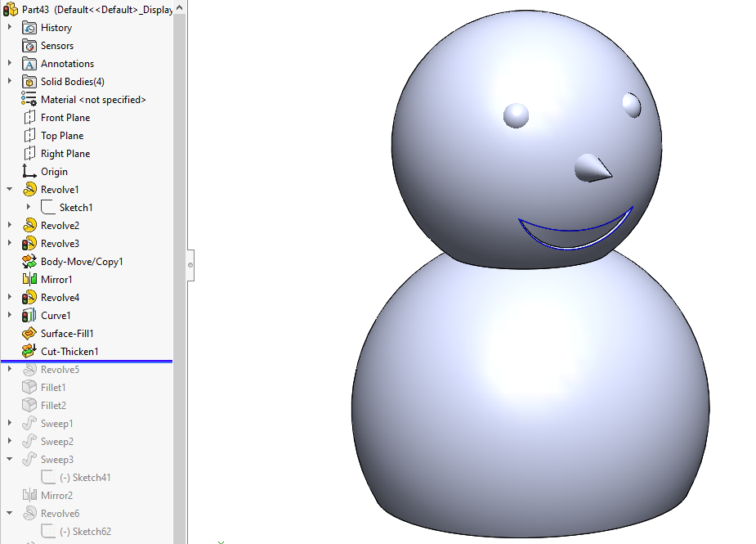Click the feature tree scroll-up arrow
The height and width of the screenshot is (544, 756).
[x=179, y=7]
